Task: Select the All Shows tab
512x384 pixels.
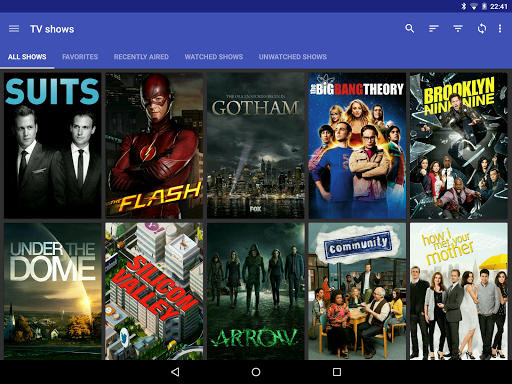Action: click(x=27, y=57)
